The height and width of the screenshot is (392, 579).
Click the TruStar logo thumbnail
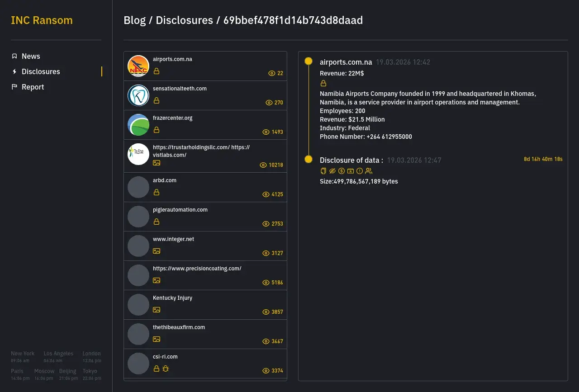coord(138,154)
